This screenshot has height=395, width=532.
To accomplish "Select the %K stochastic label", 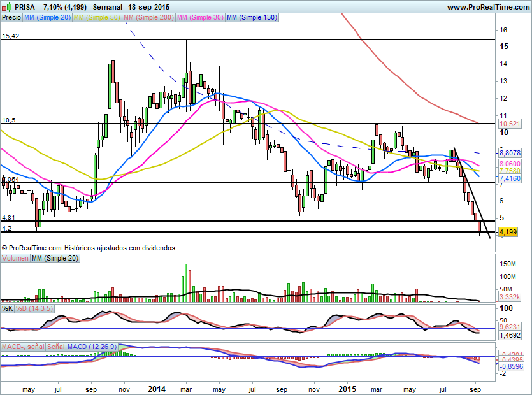I will (x=8, y=308).
